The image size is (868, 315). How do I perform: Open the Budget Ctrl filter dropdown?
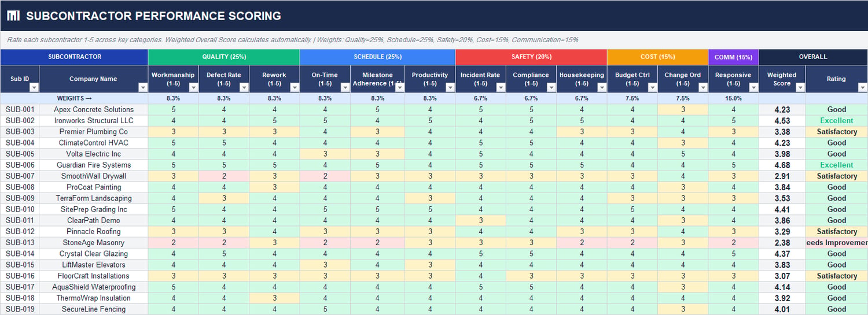click(x=652, y=87)
